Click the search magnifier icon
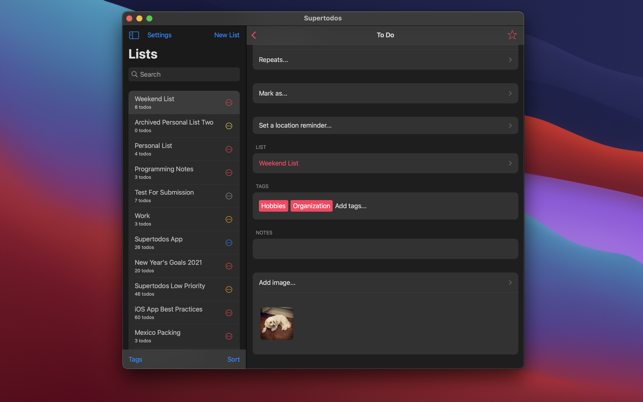This screenshot has height=402, width=643. (x=135, y=74)
